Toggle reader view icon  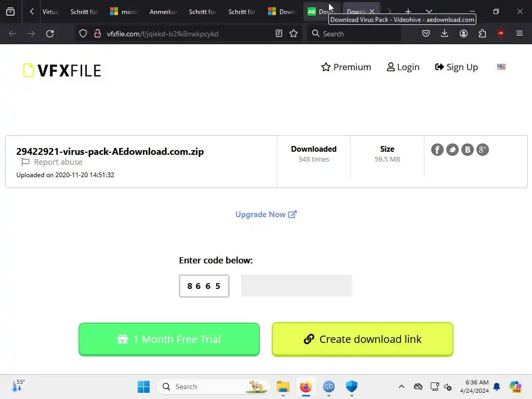tap(279, 34)
